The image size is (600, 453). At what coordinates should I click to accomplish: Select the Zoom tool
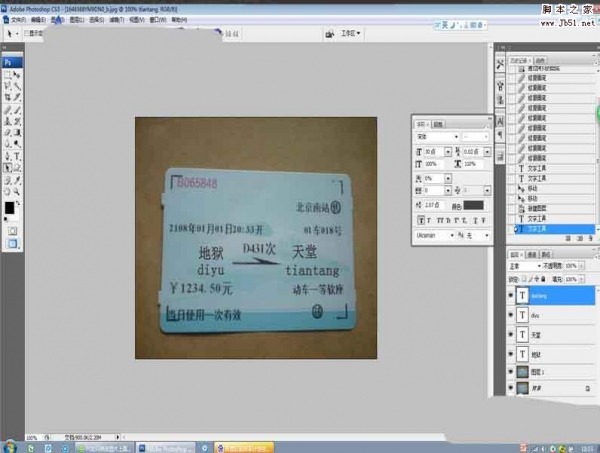pos(17,191)
